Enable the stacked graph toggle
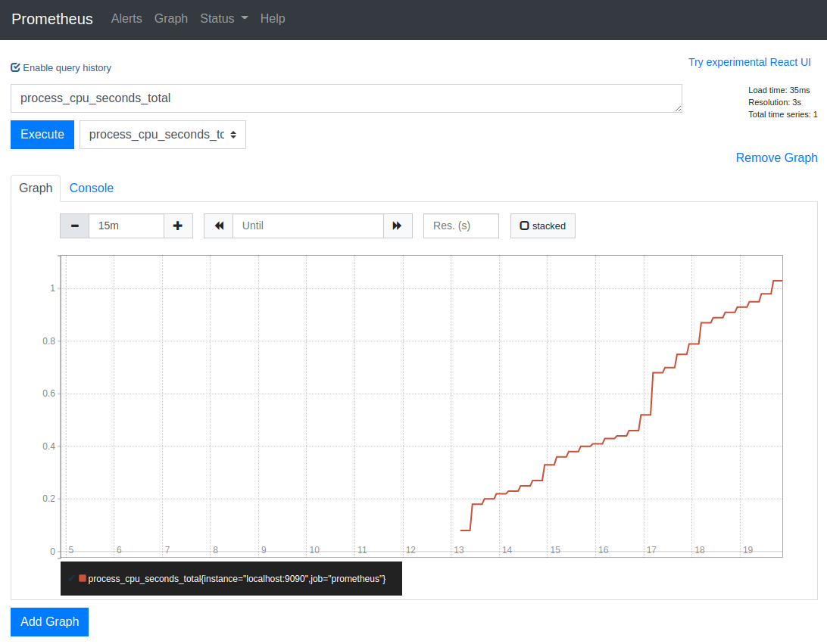Viewport: 827px width, 644px height. point(543,226)
